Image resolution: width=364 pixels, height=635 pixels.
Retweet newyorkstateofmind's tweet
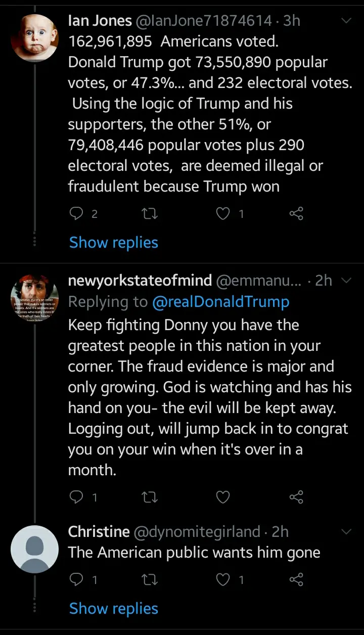150,497
